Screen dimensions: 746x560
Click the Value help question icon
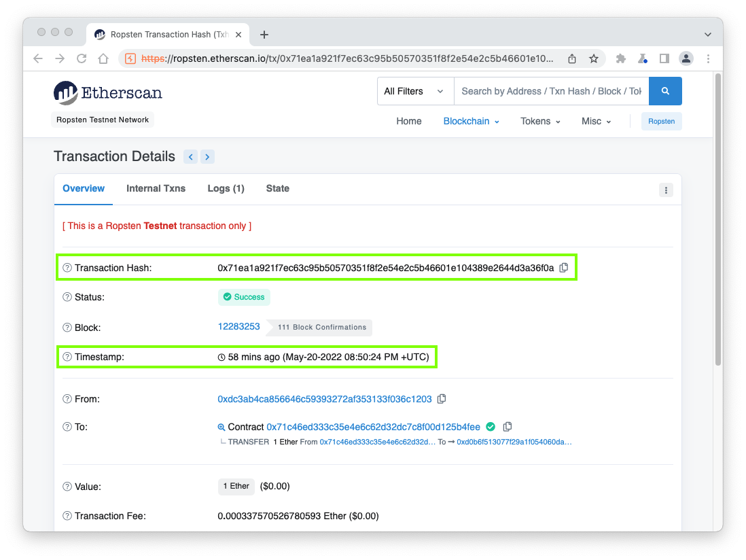click(67, 487)
